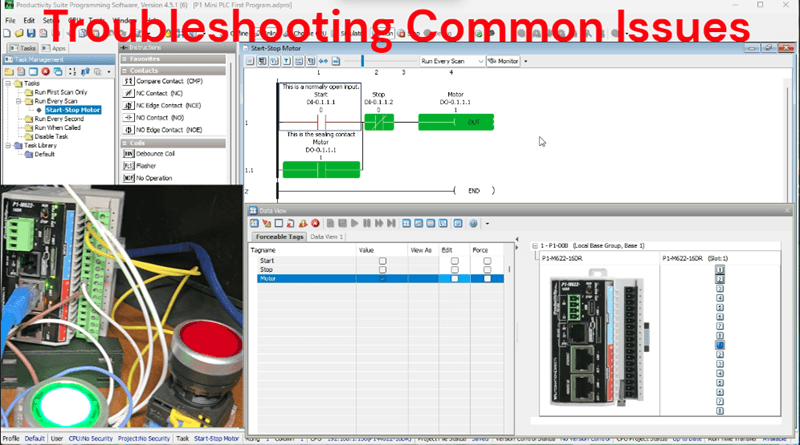This screenshot has height=445, width=800.
Task: Switch to the Apps tab
Action: [54, 48]
